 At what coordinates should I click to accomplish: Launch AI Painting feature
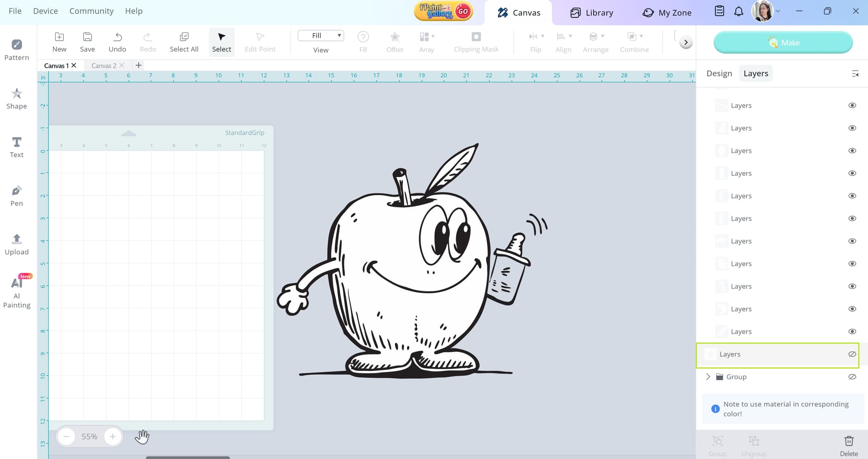pyautogui.click(x=17, y=292)
